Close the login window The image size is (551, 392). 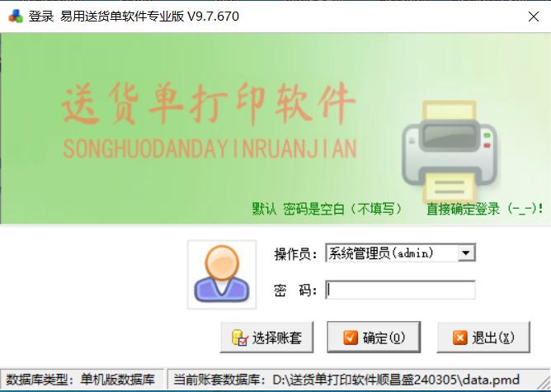coord(534,17)
